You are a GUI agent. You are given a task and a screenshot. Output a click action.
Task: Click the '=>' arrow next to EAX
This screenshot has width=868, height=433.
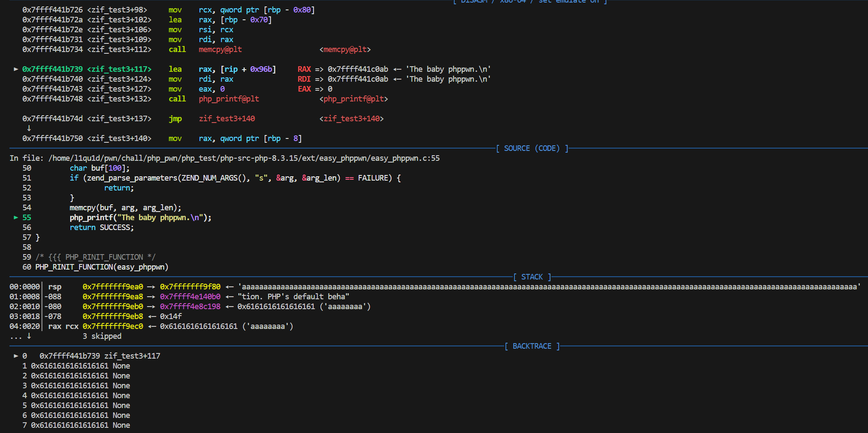(x=319, y=89)
